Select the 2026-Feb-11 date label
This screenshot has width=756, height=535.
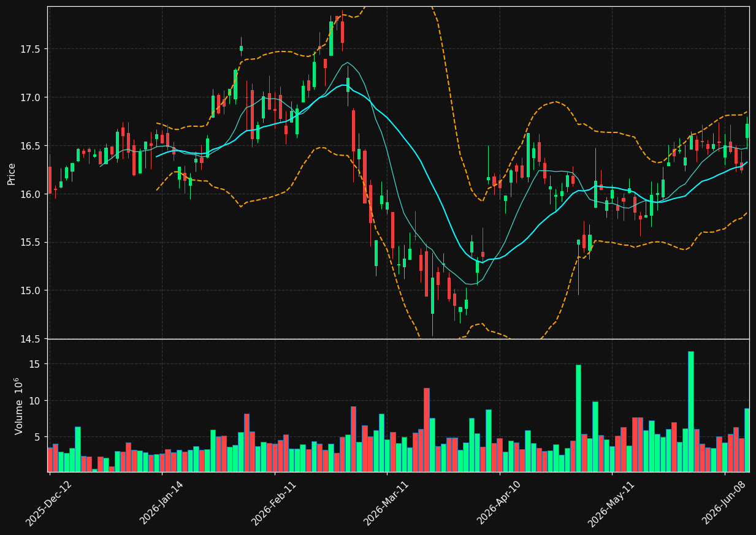point(274,503)
